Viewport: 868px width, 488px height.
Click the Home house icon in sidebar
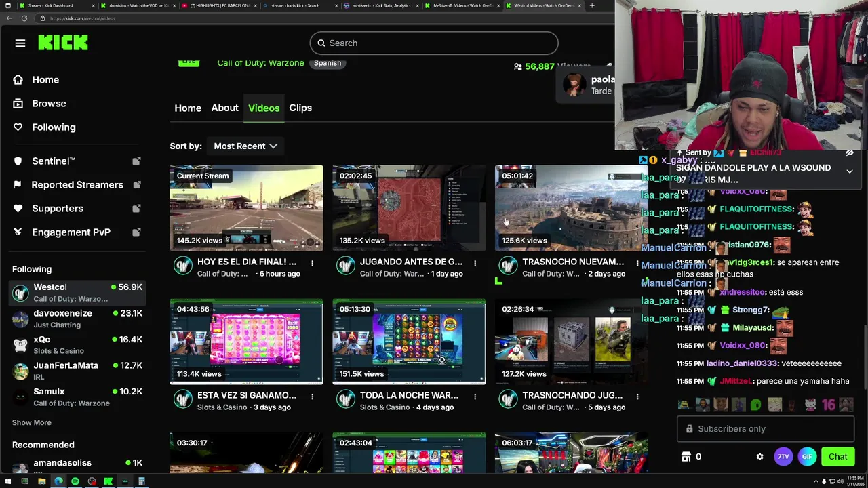[18, 80]
